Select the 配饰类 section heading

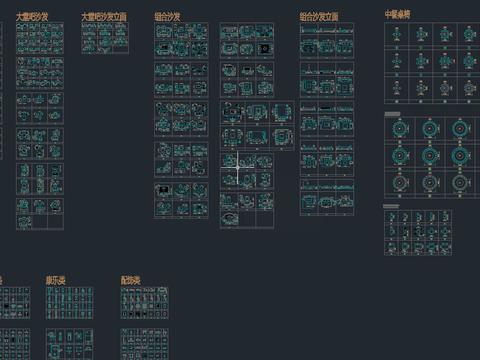point(130,280)
